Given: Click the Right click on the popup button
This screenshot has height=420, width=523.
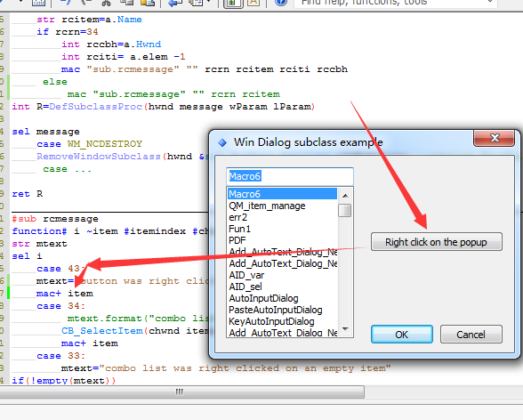Looking at the screenshot, I should pyautogui.click(x=436, y=241).
